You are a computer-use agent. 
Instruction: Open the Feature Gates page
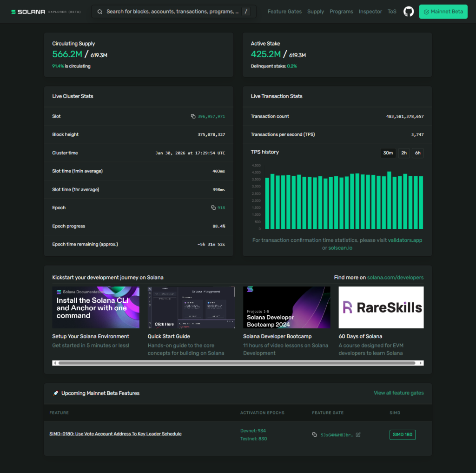pyautogui.click(x=284, y=12)
